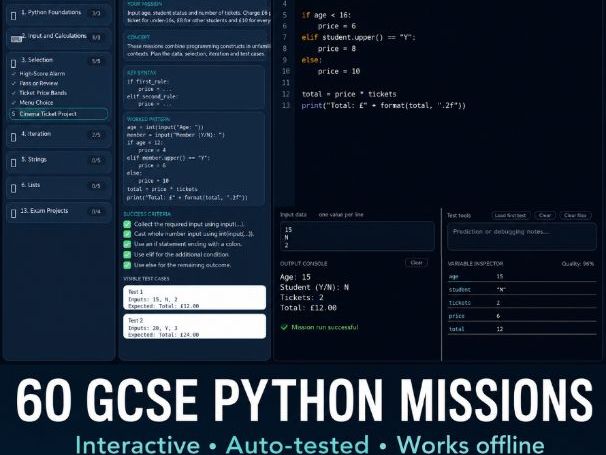This screenshot has height=455, width=606.
Task: Click the Key Syntax panel
Action: (x=194, y=88)
